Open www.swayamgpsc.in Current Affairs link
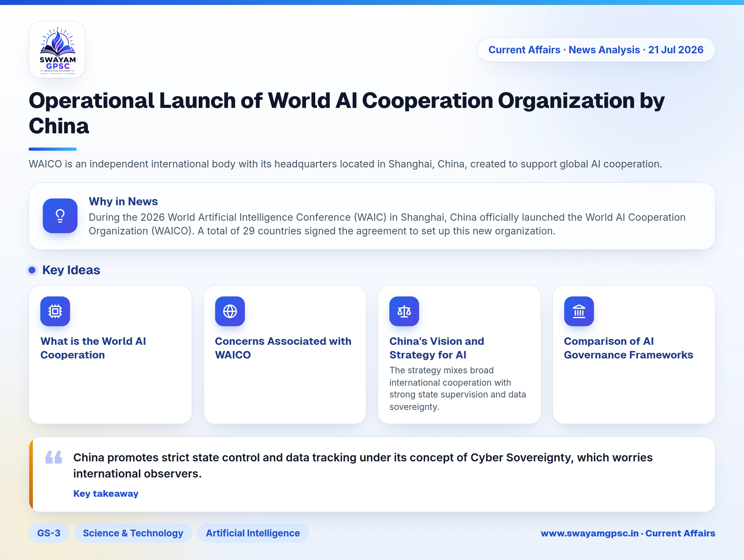This screenshot has width=744, height=560. [628, 533]
